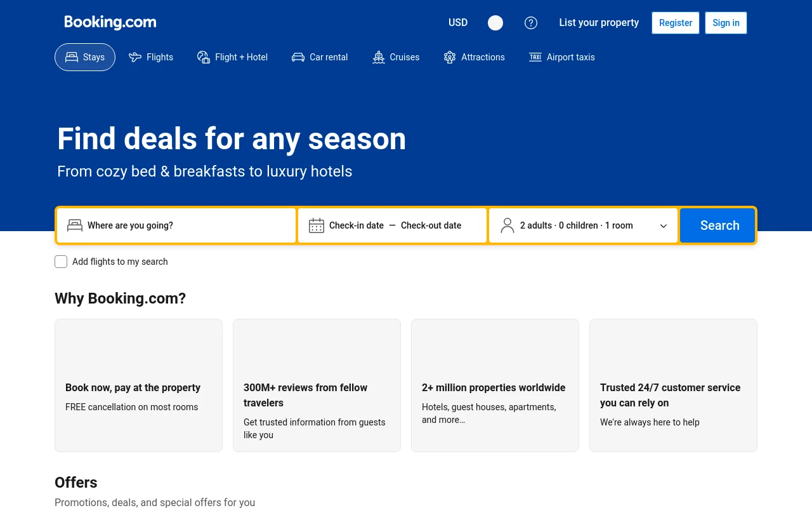Click the Cruises ship icon
The image size is (812, 508).
point(379,57)
